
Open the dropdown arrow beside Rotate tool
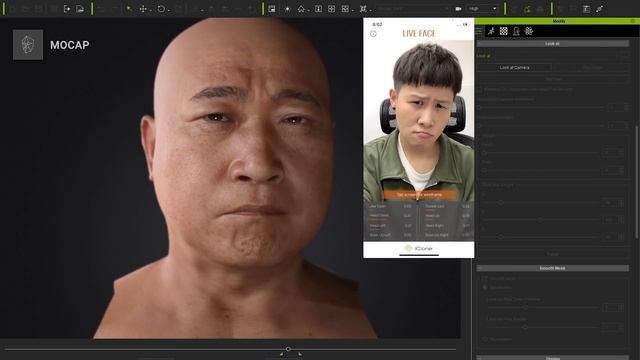click(169, 9)
